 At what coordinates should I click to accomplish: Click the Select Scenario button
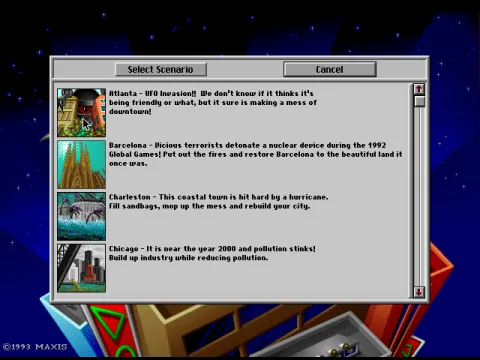(161, 69)
